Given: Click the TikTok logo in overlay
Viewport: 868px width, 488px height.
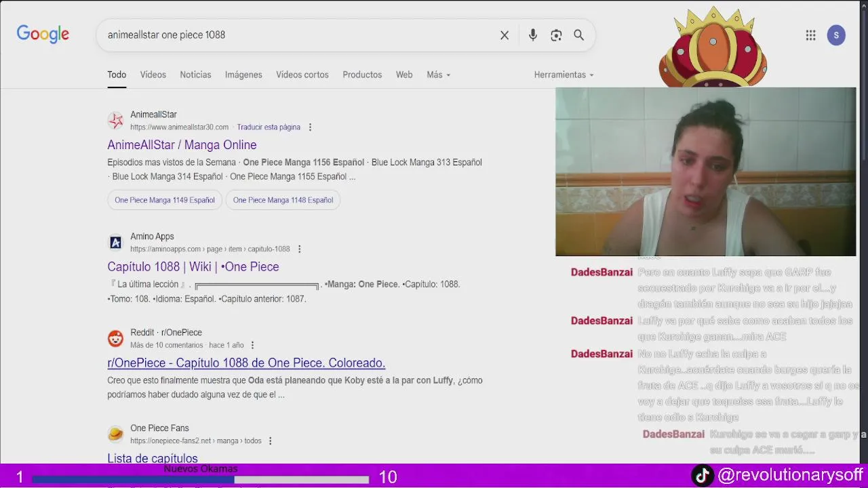Looking at the screenshot, I should tap(703, 476).
